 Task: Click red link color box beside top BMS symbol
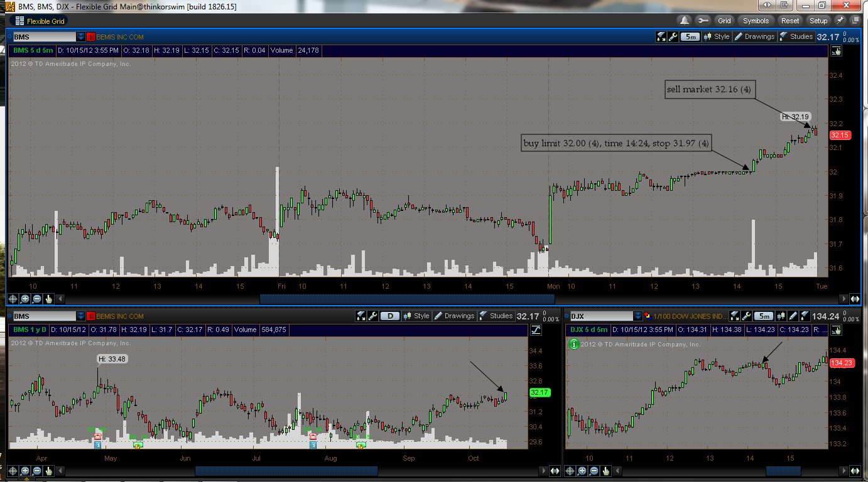91,37
